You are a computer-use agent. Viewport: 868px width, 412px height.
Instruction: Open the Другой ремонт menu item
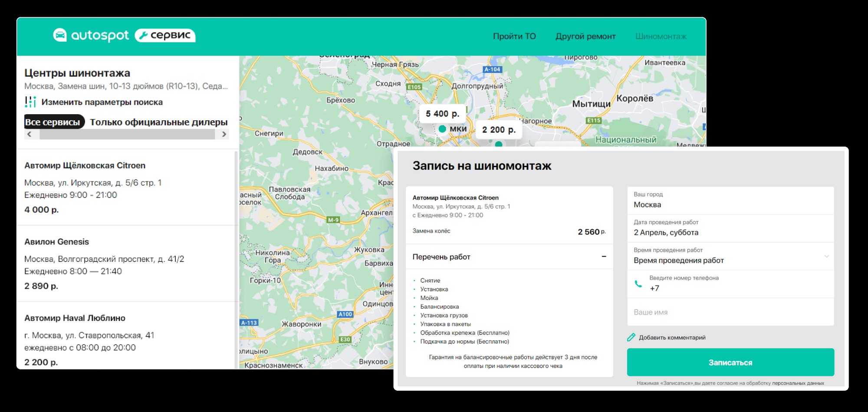pos(585,36)
